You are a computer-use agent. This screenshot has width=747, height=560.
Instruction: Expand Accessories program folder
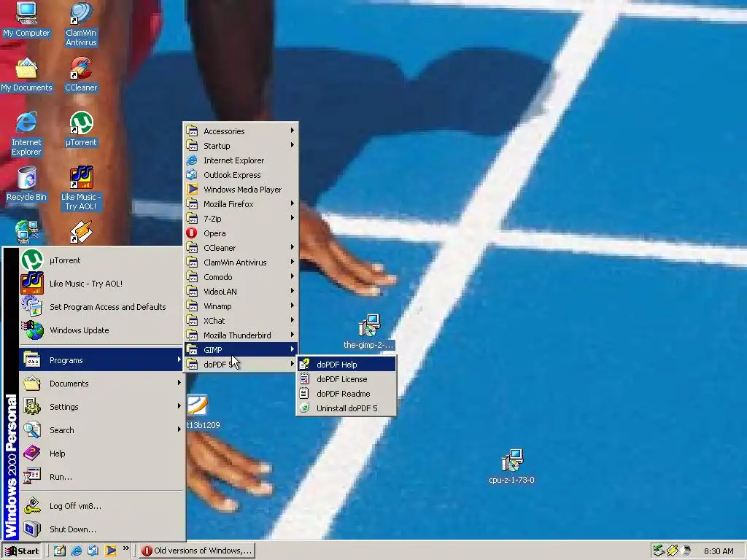tap(241, 131)
